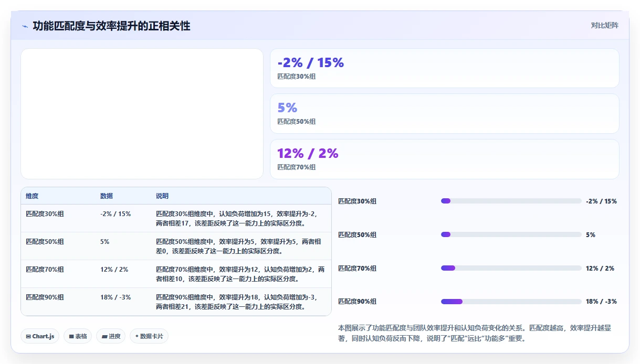Click the 匹配度50%组 progress bar

click(511, 234)
